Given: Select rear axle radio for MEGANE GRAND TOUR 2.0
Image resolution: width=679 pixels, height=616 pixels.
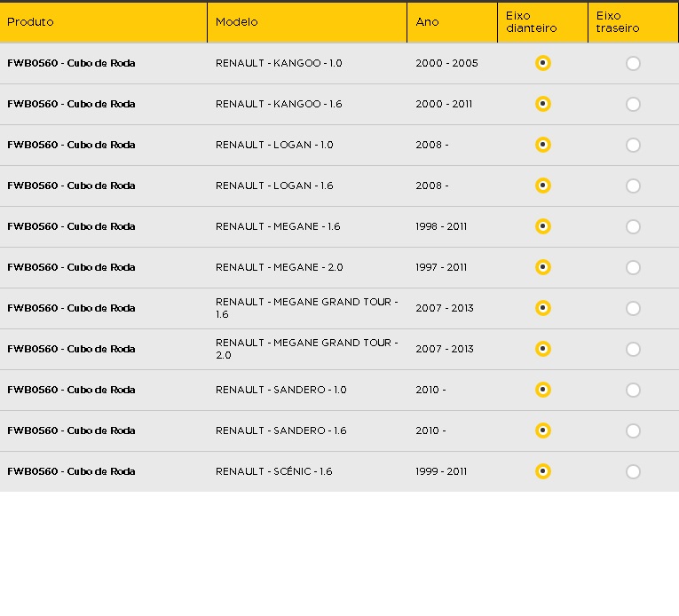Looking at the screenshot, I should 633,349.
